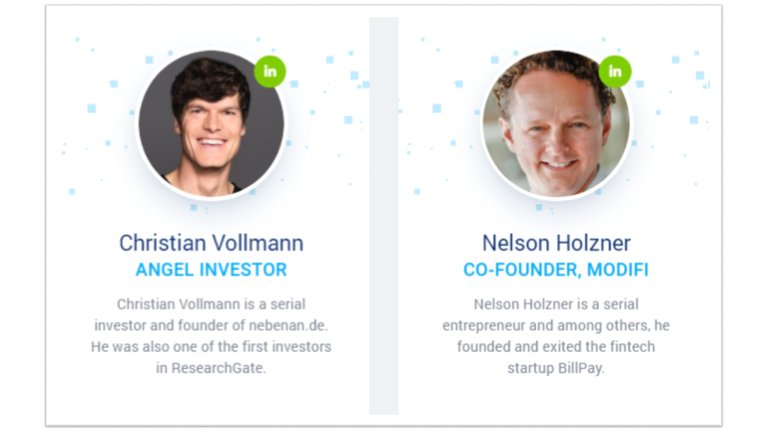
Task: Click Nelson Holzner's profile photo
Action: [556, 123]
